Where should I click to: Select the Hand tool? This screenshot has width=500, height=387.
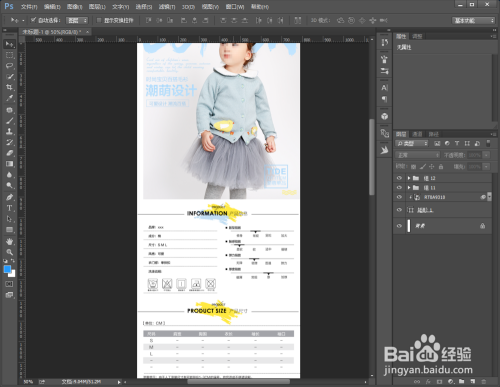coord(9,241)
